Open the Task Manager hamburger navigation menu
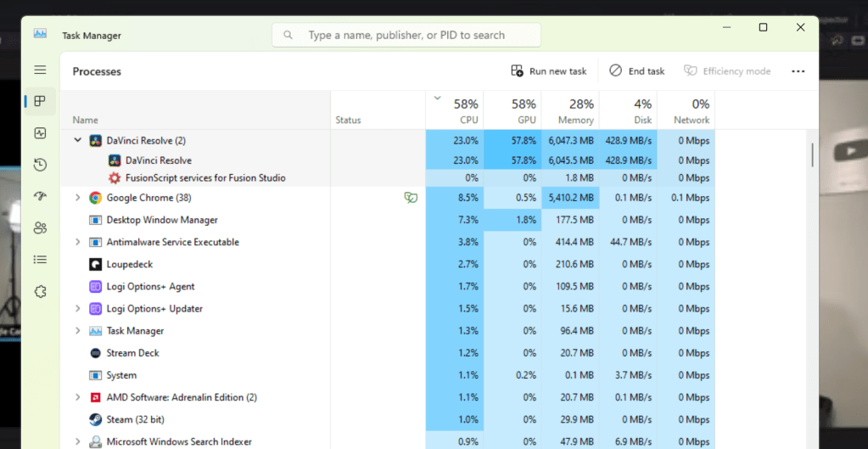This screenshot has width=868, height=449. pos(40,70)
